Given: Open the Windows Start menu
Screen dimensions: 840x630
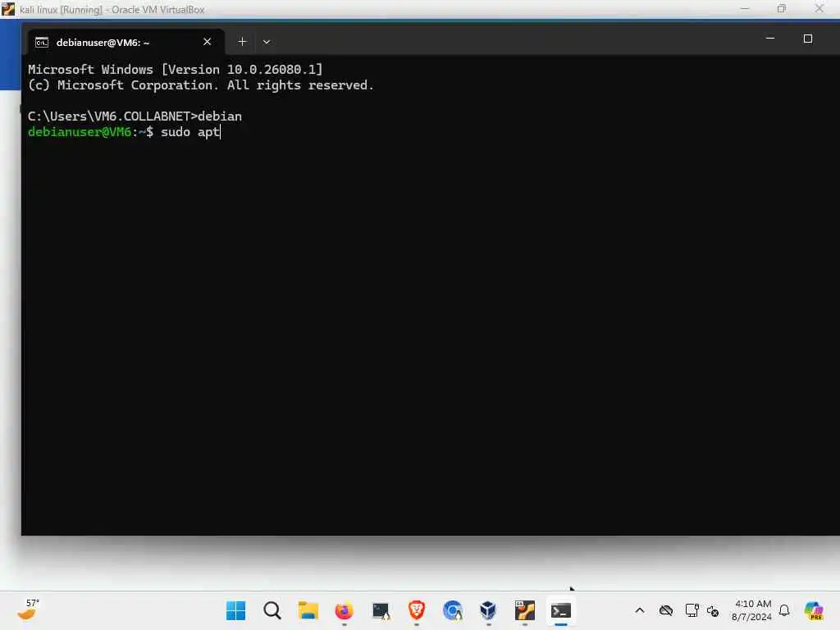Looking at the screenshot, I should (235, 610).
